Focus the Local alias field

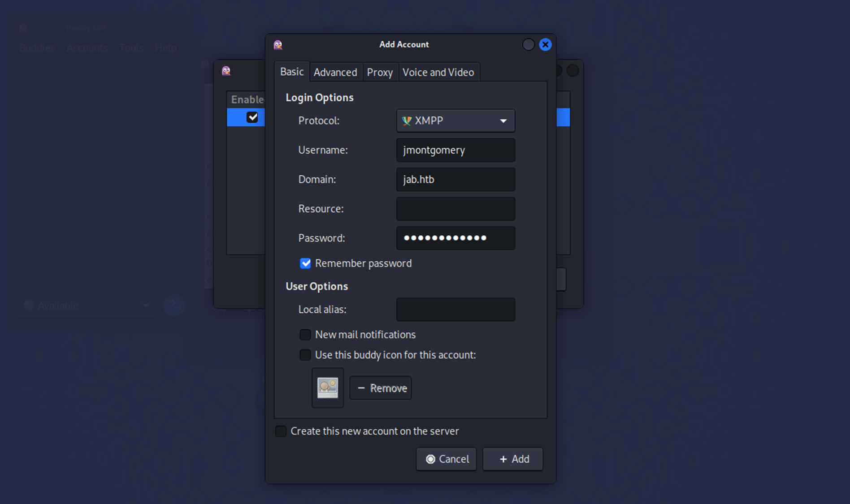pyautogui.click(x=455, y=310)
